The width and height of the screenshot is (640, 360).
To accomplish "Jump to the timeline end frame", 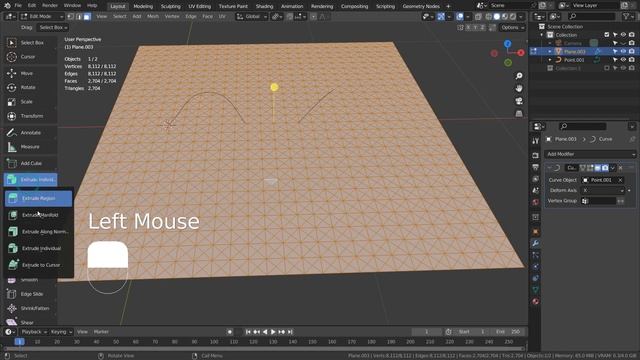I will click(x=290, y=332).
